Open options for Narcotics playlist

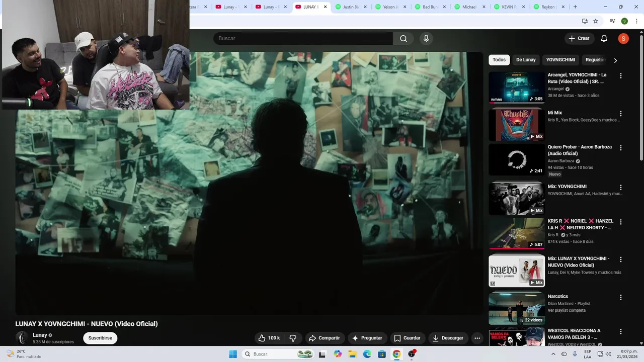620,297
